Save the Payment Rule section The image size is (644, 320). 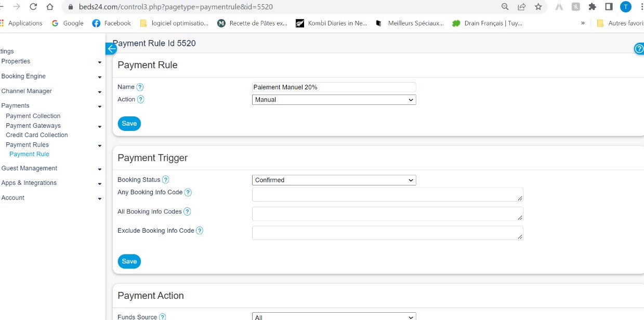(x=129, y=124)
